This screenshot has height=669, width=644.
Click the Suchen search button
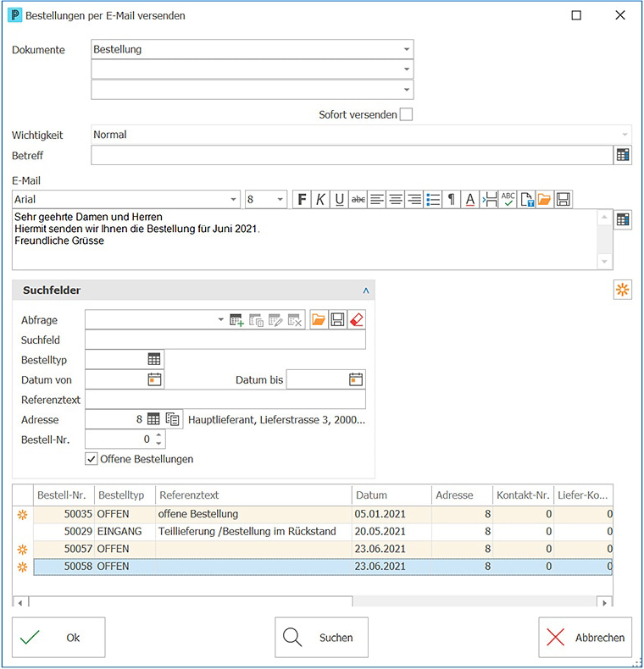(x=321, y=638)
